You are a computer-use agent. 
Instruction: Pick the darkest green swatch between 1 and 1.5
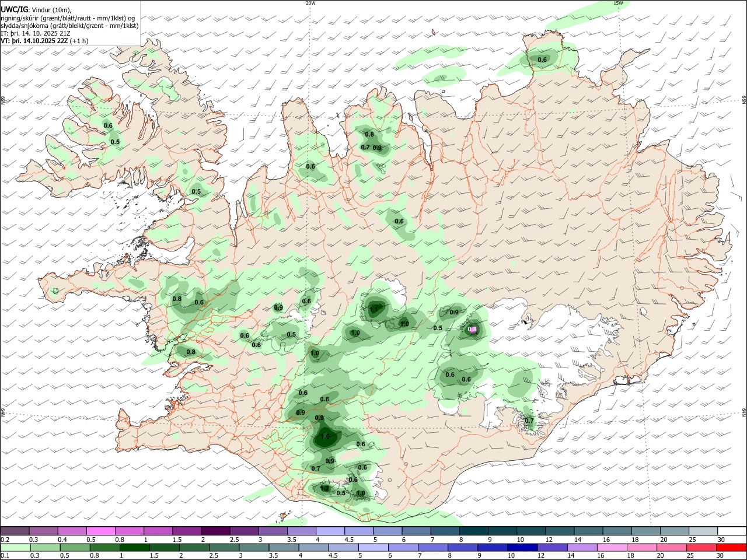(135, 548)
